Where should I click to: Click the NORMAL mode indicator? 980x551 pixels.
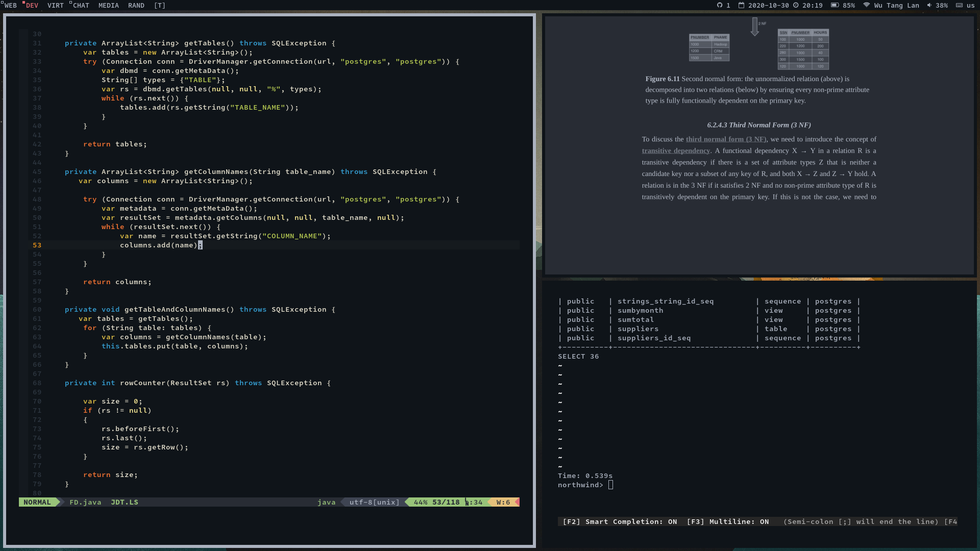[x=37, y=503]
